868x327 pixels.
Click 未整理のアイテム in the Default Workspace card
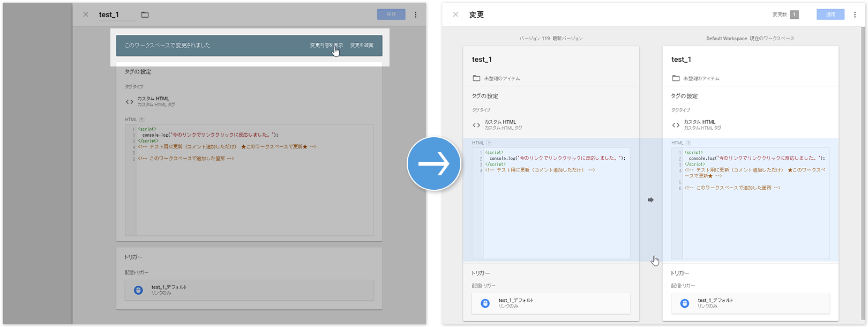point(701,79)
